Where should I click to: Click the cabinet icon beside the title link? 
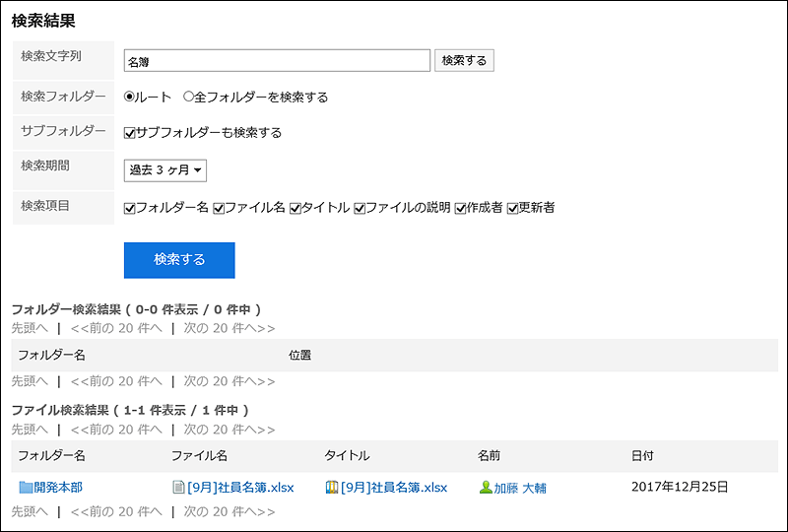332,487
